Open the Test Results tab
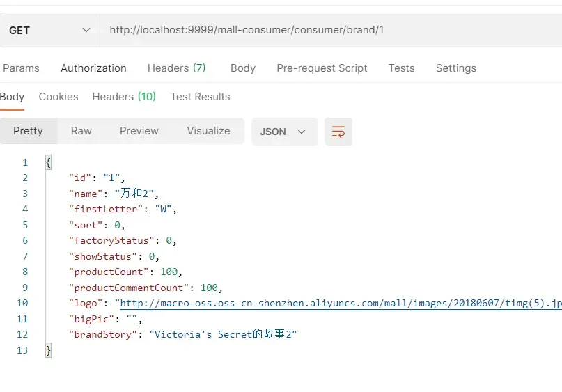This screenshot has height=392, width=562. (x=200, y=97)
